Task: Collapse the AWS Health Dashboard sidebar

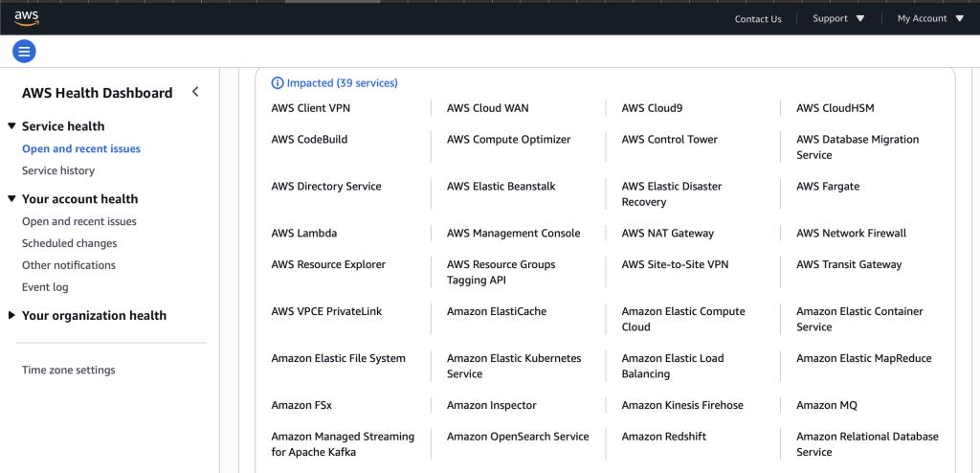Action: [x=195, y=92]
